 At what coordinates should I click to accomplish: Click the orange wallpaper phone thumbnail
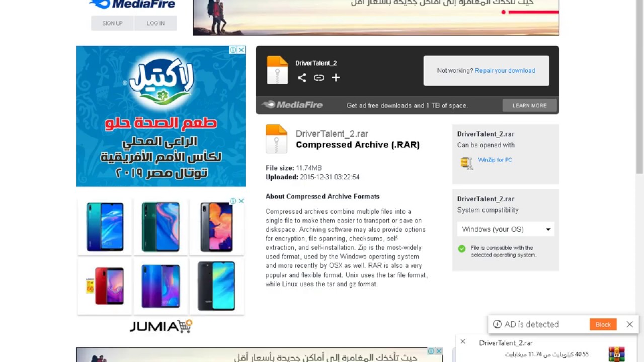216,227
